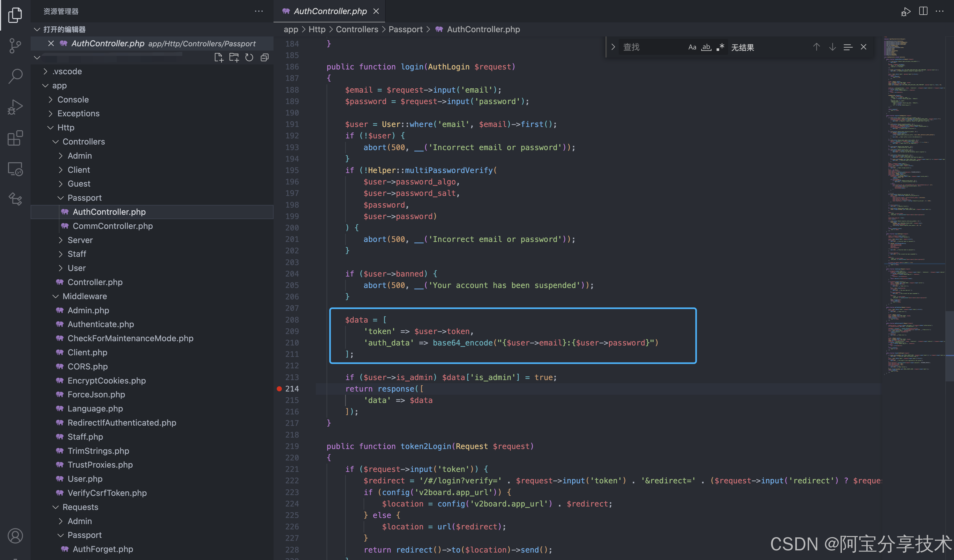Toggle Match Whole Word in find widget
The height and width of the screenshot is (560, 954).
pos(706,47)
